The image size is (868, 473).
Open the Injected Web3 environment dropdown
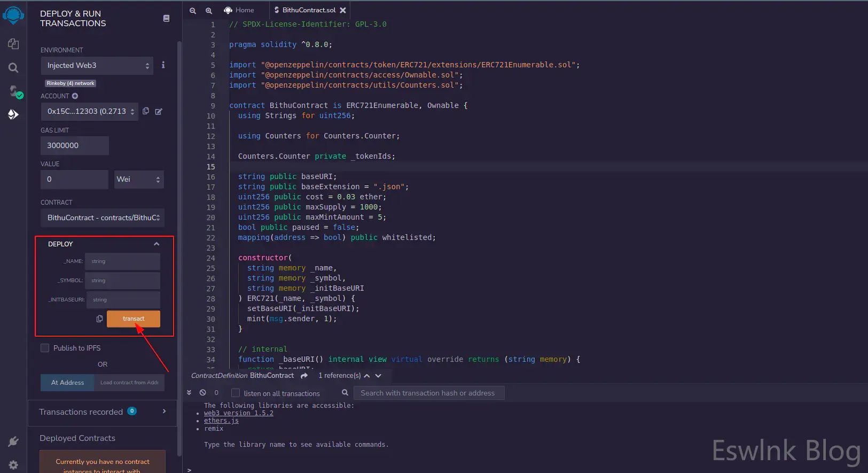97,66
